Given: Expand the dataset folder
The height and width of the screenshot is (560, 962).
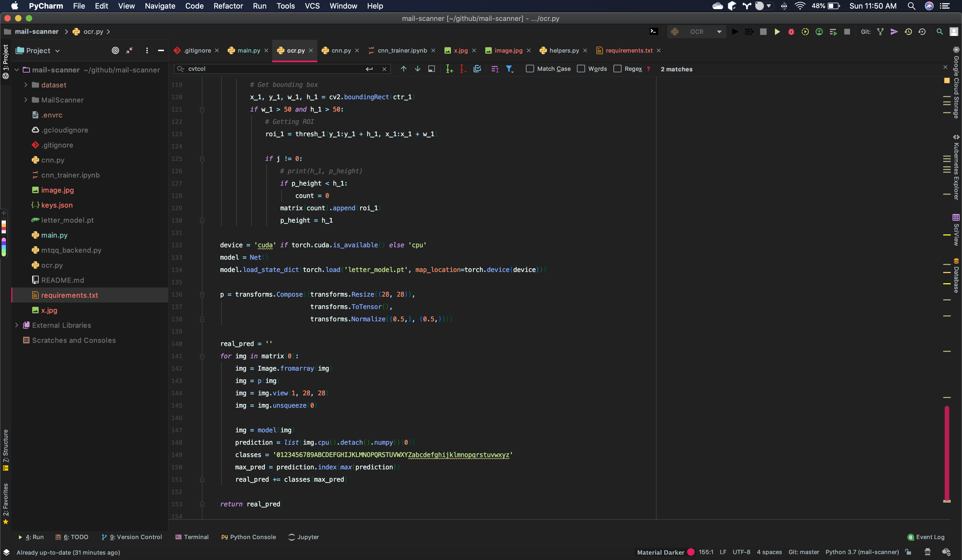Looking at the screenshot, I should tap(25, 85).
